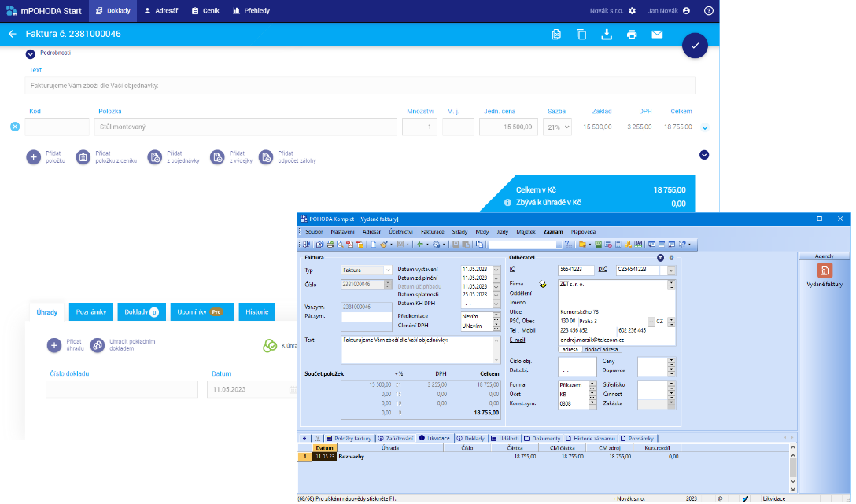Click the copy document icon in mPOHODA header

(581, 35)
